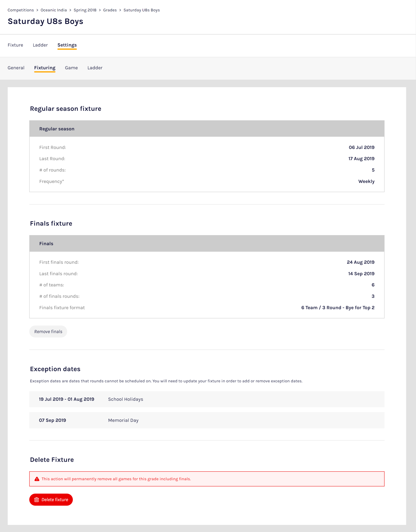Select the School Holidays exception date row
The image size is (416, 532).
coord(207,399)
